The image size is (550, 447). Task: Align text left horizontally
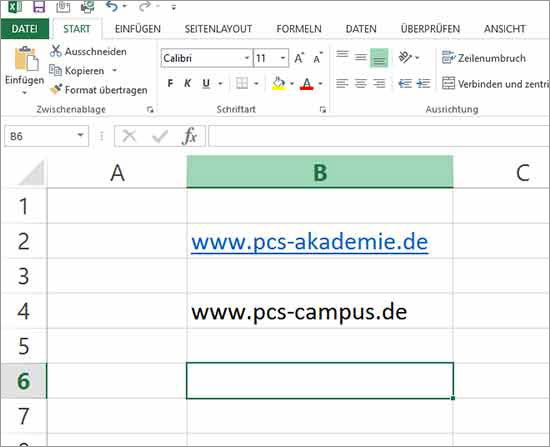pyautogui.click(x=342, y=84)
